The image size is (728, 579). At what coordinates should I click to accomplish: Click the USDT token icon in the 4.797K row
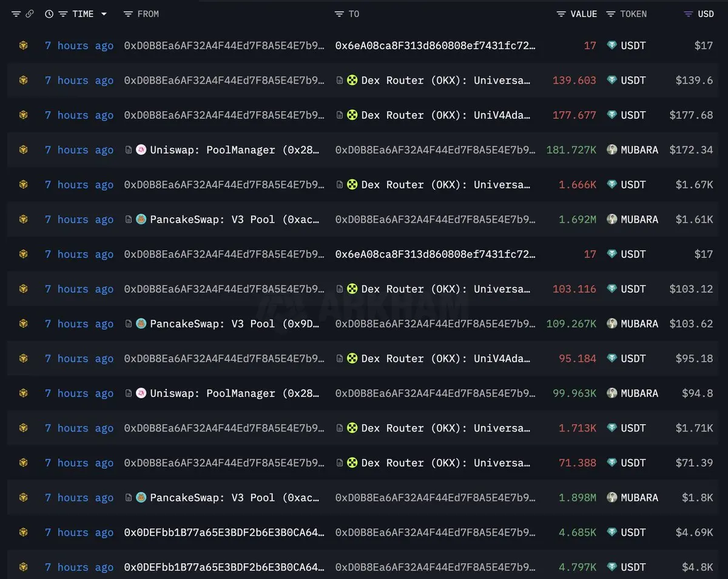pos(612,567)
